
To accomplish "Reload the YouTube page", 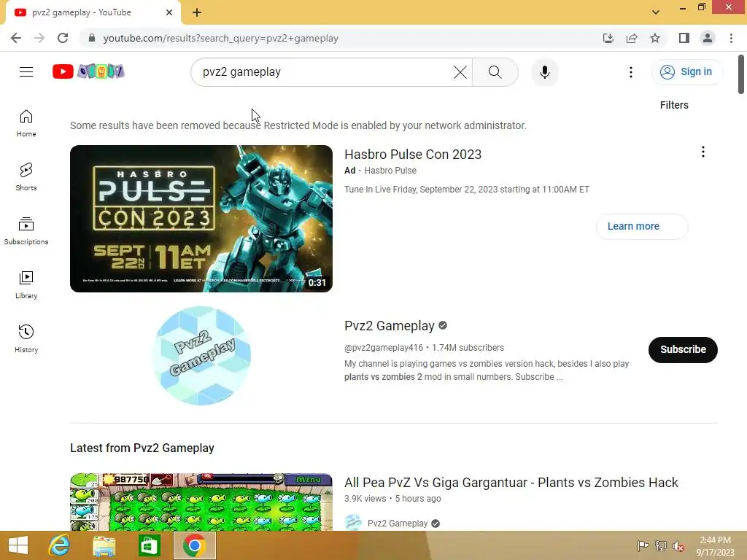I will (63, 38).
